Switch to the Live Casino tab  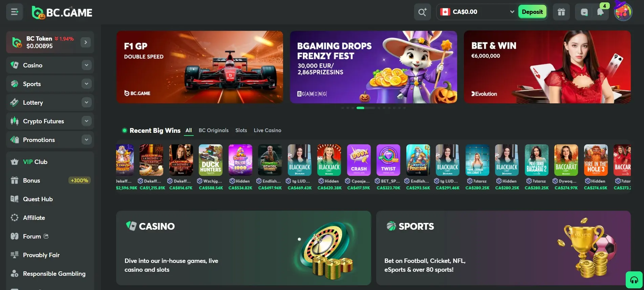pos(267,130)
